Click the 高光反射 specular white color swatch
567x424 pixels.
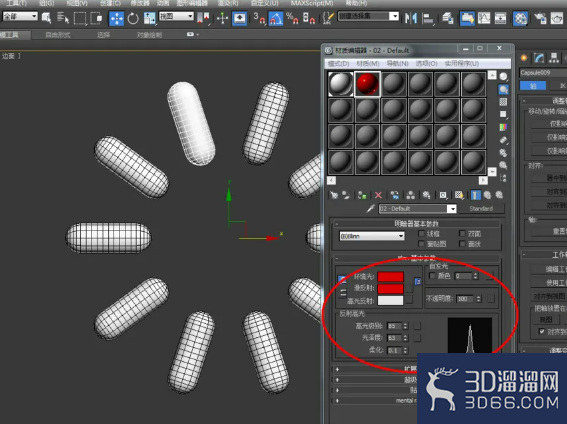[391, 300]
